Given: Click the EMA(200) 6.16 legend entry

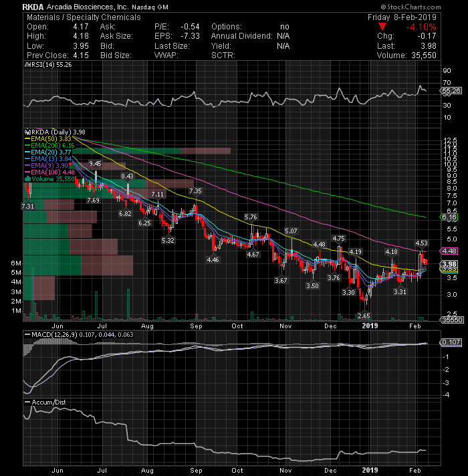Looking at the screenshot, I should 49,146.
